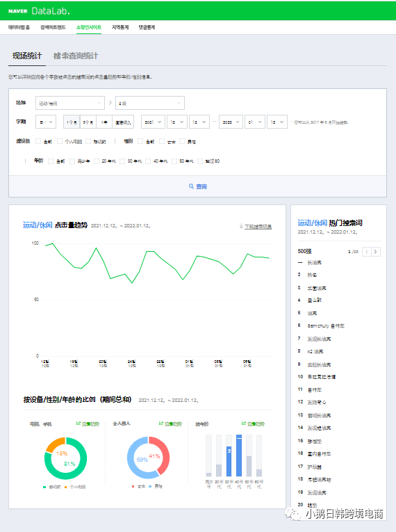Check the 青少年 age checkbox
The image size is (396, 532).
click(x=72, y=161)
